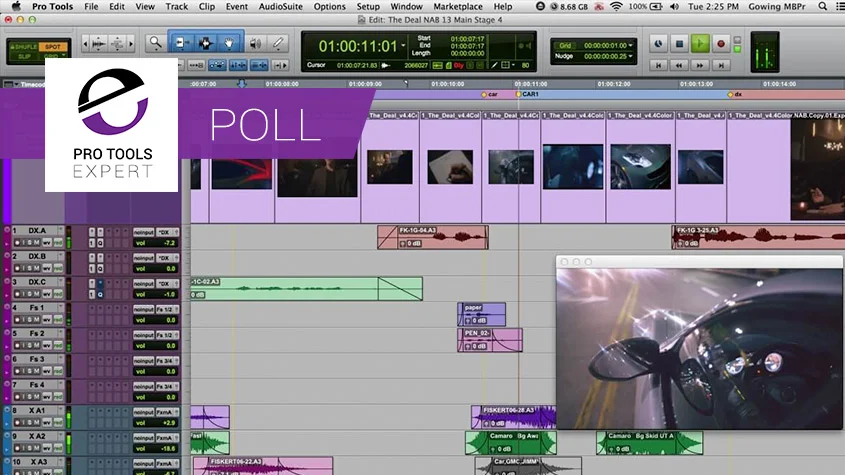Enable Spot edit mode
The image size is (845, 475).
(53, 47)
